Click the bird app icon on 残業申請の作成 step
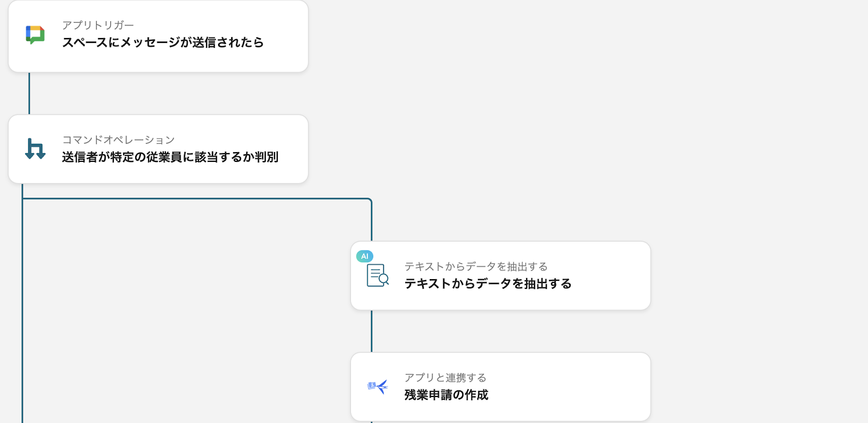868x423 pixels. (378, 387)
